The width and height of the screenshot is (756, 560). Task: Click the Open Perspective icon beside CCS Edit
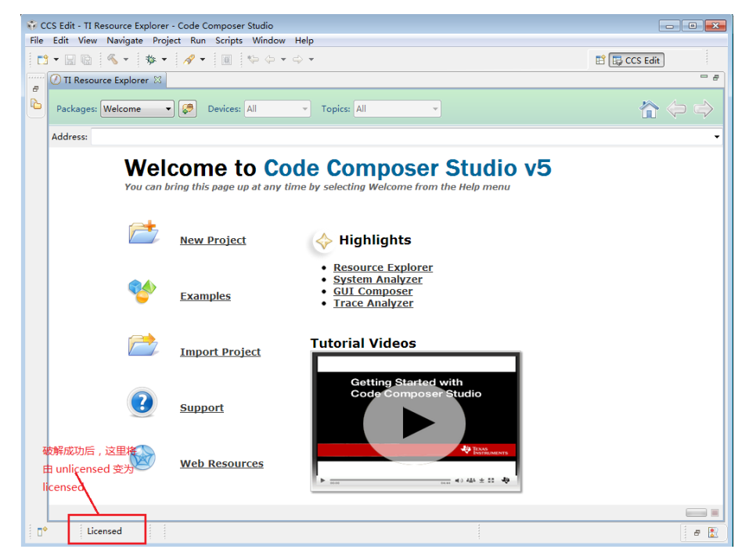(x=600, y=60)
